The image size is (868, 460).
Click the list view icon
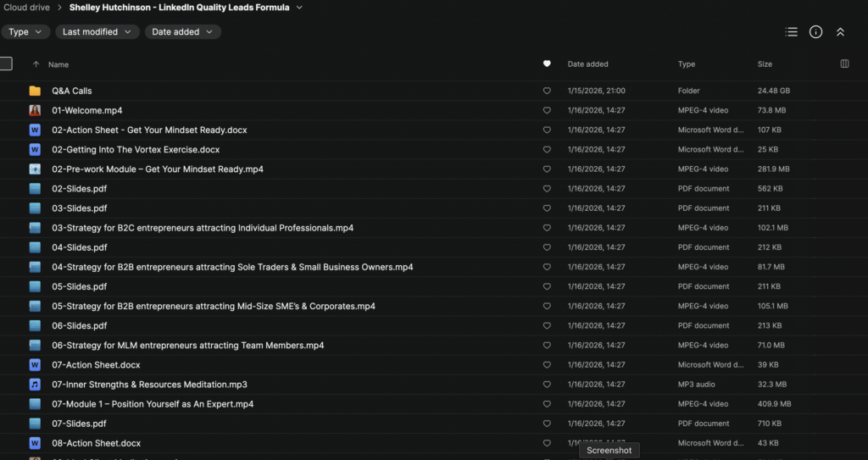[792, 32]
